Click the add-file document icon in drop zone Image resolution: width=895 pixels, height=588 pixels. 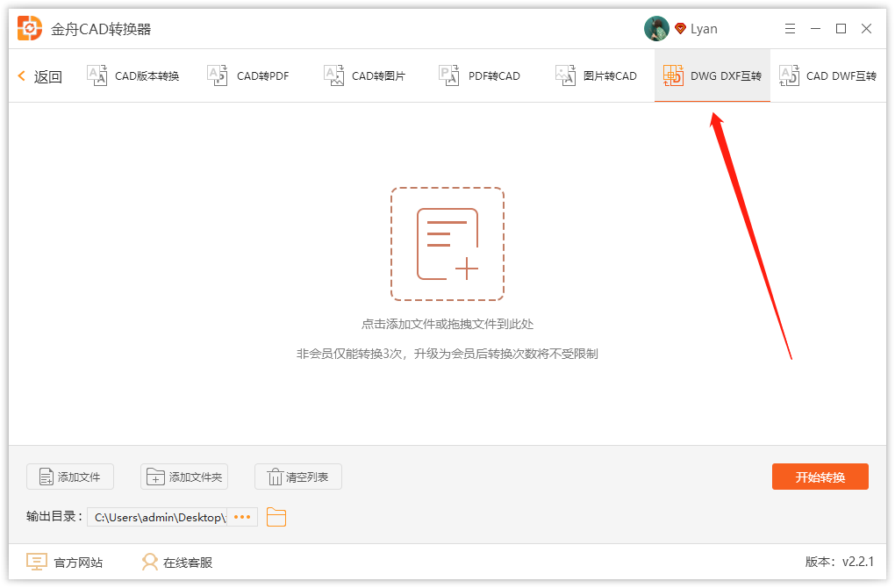point(447,244)
